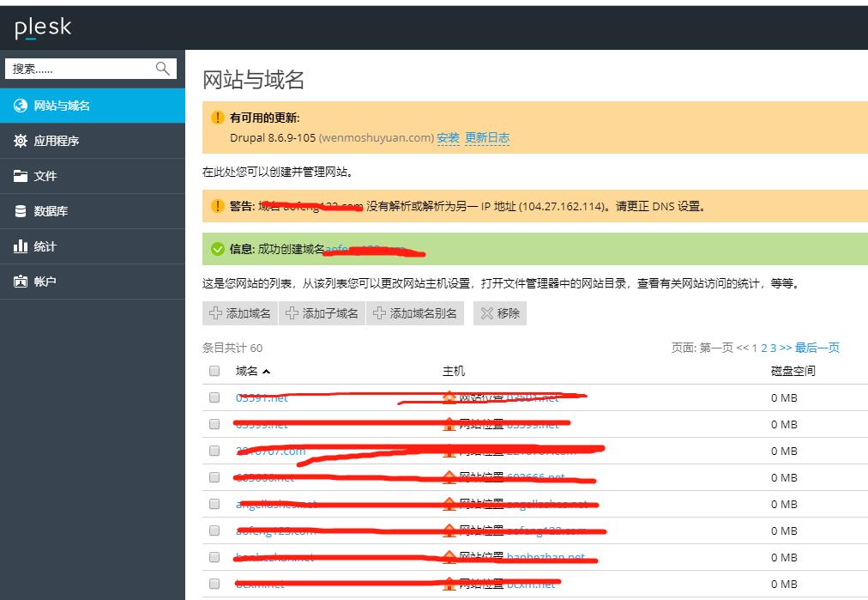The width and height of the screenshot is (868, 600).
Task: Open 应用程序 gear icon in sidebar
Action: coord(21,141)
